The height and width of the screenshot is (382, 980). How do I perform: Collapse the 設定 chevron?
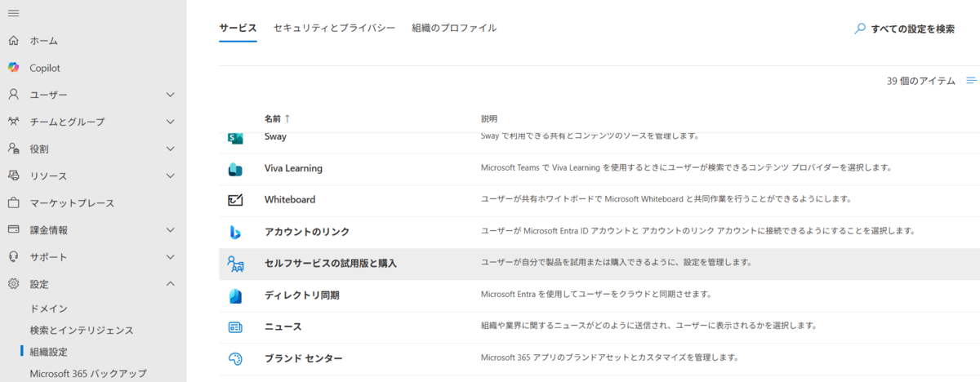pos(170,284)
